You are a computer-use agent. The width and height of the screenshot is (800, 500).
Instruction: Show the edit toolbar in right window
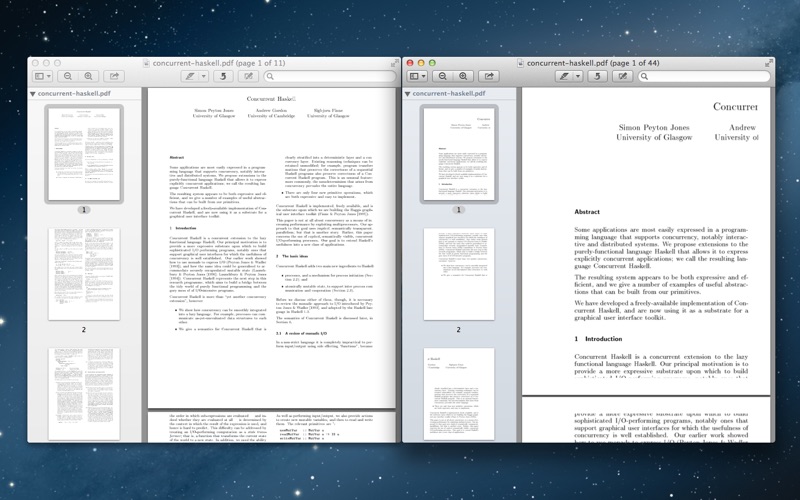(623, 76)
